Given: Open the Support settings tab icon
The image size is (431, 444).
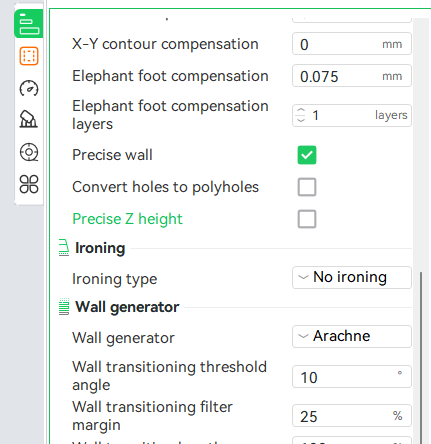Looking at the screenshot, I should tap(29, 120).
